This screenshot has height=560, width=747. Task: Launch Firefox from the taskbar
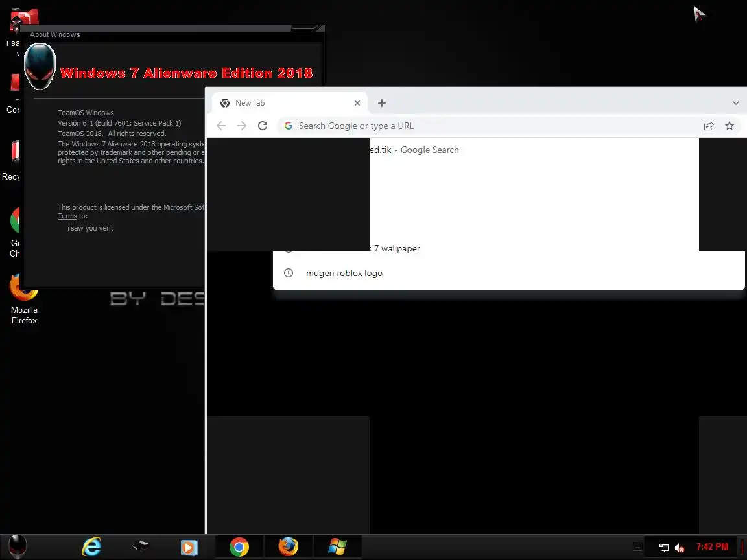[288, 546]
